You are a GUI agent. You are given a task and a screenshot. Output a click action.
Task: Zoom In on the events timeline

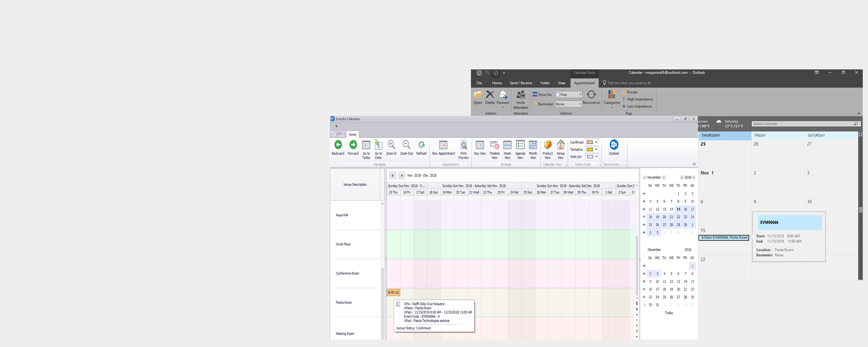[x=391, y=147]
